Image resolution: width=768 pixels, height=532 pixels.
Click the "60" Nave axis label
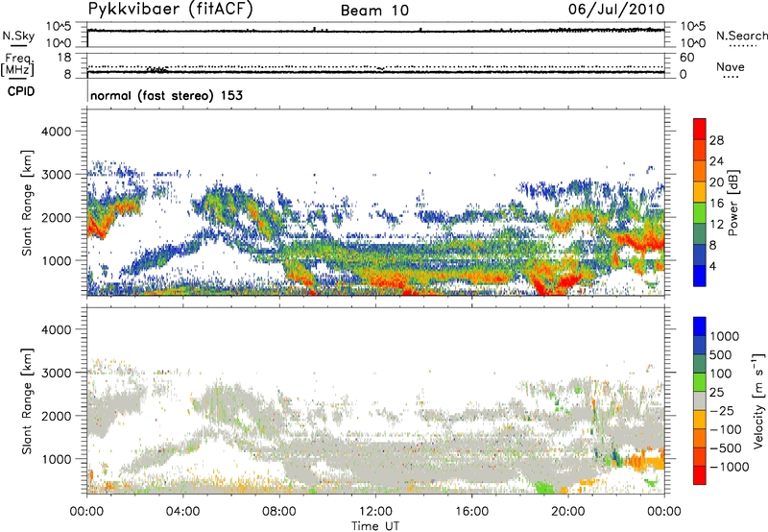click(686, 58)
